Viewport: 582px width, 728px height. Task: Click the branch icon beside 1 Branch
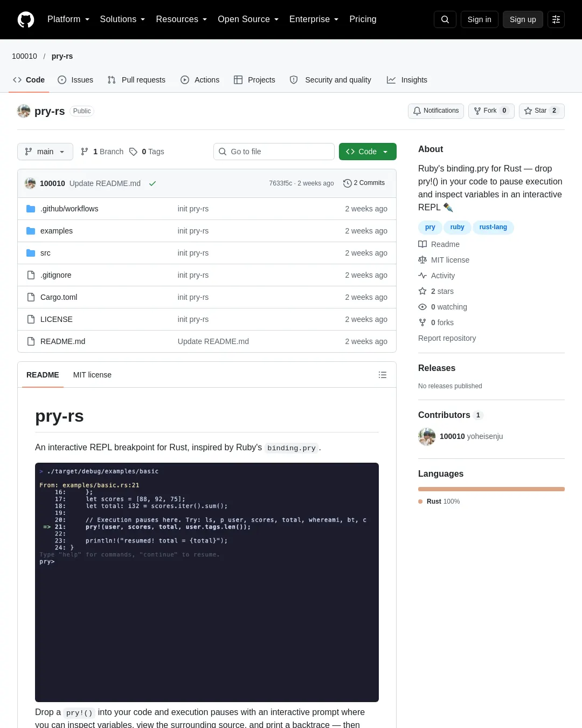(x=85, y=152)
